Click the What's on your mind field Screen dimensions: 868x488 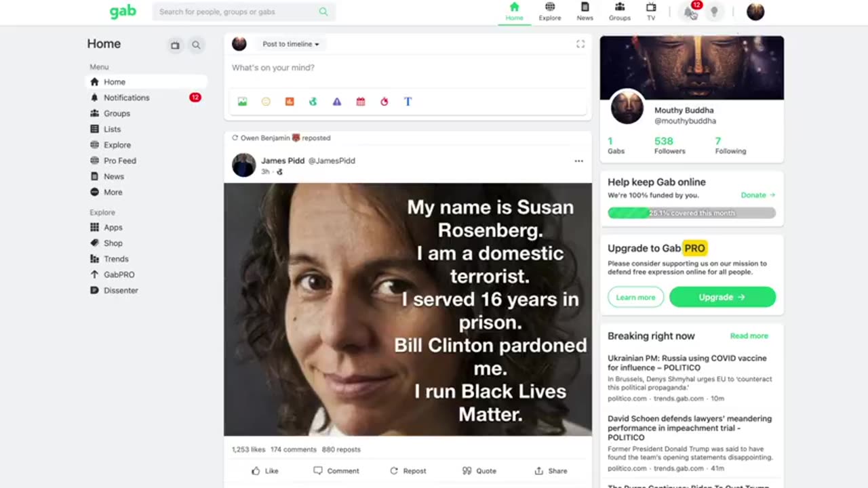pyautogui.click(x=408, y=68)
